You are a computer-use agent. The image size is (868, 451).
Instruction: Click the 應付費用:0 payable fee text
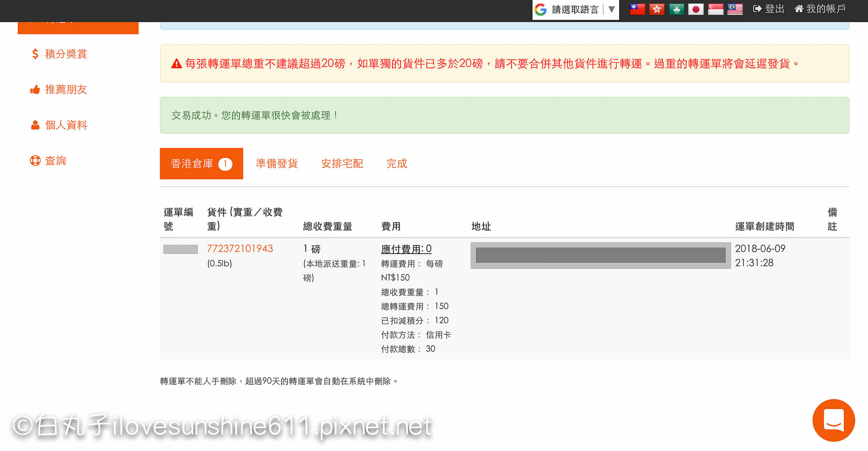[x=406, y=249]
